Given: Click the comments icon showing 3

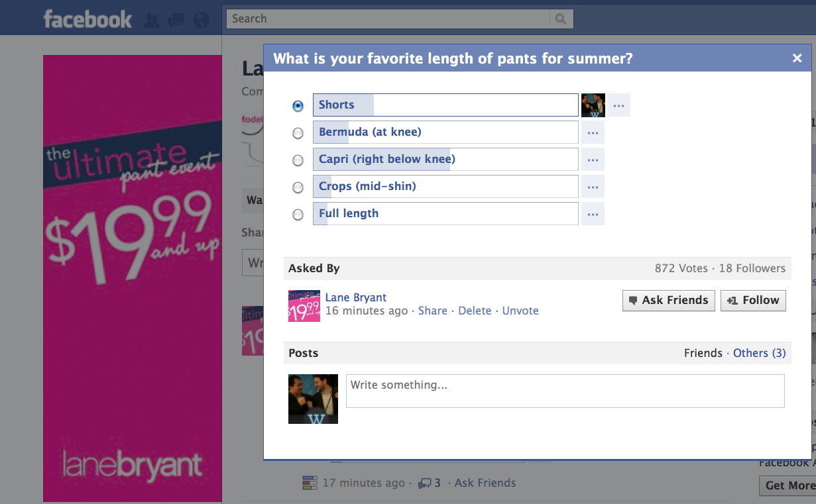Looking at the screenshot, I should [429, 483].
